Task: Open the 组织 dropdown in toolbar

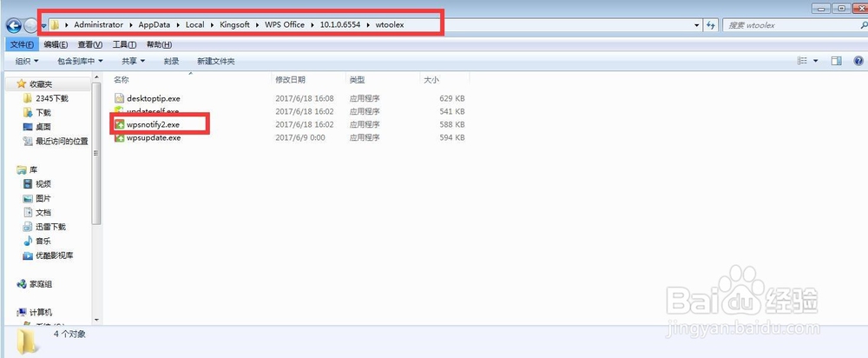Action: 27,61
